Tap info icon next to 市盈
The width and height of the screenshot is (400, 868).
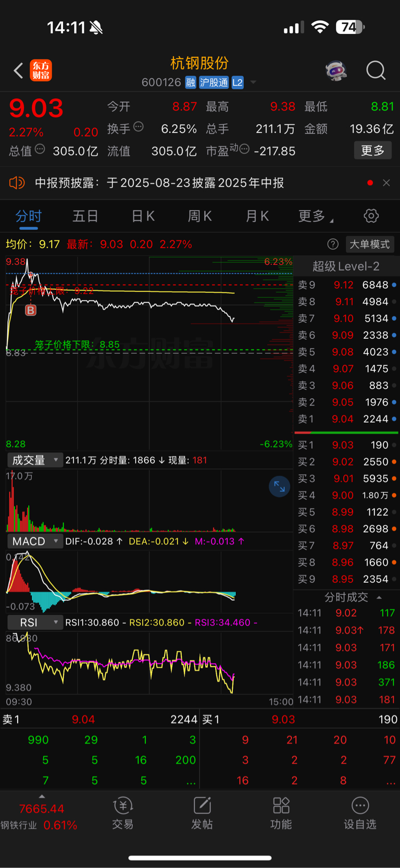click(x=244, y=149)
